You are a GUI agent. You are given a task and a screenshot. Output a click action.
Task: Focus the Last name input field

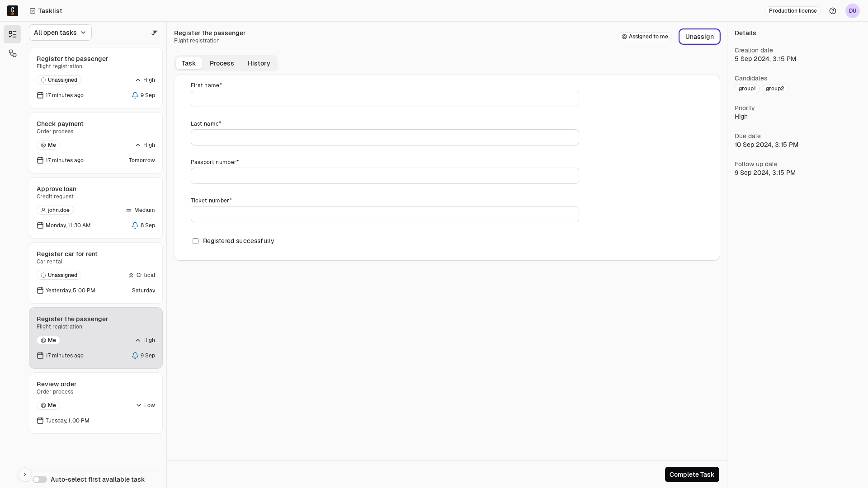point(385,137)
